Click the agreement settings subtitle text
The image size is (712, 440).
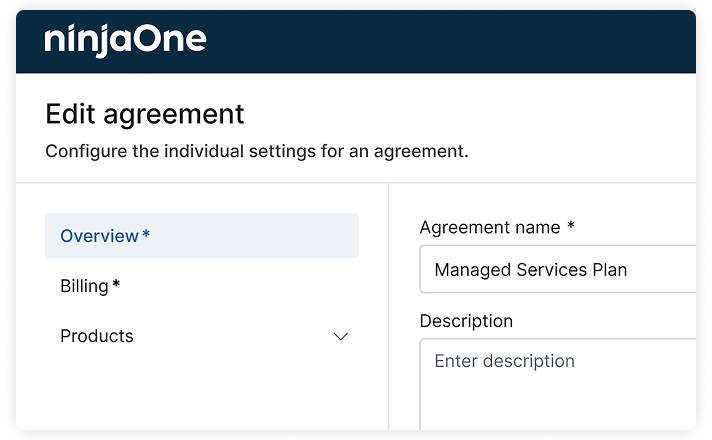pos(257,154)
